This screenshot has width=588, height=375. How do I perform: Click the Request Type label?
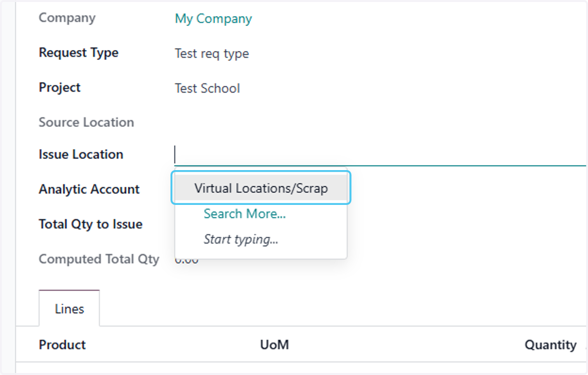[78, 52]
